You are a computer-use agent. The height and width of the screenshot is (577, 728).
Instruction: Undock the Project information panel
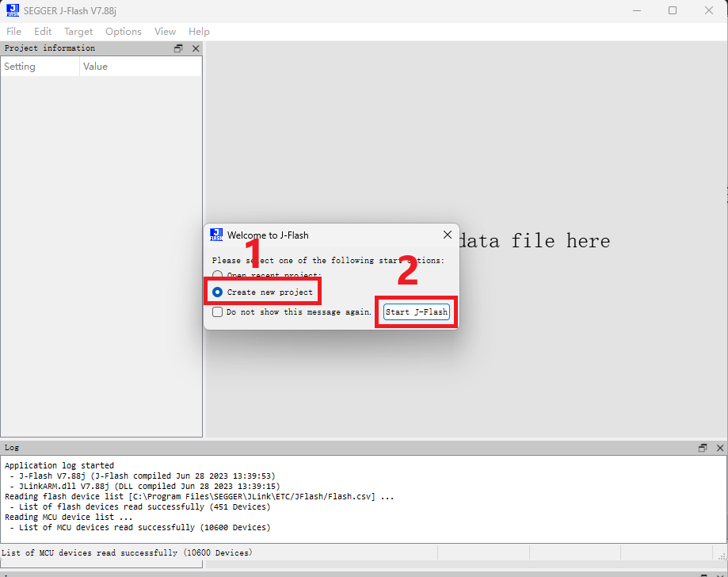[178, 48]
